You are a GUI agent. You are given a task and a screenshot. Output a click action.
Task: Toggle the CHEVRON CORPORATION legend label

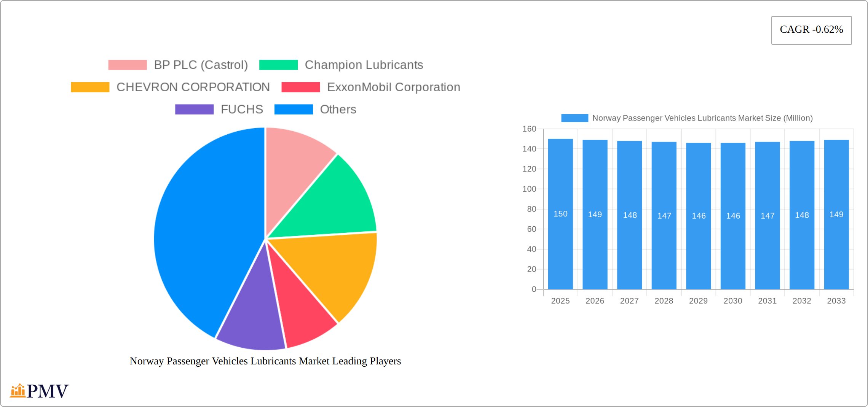tap(193, 87)
